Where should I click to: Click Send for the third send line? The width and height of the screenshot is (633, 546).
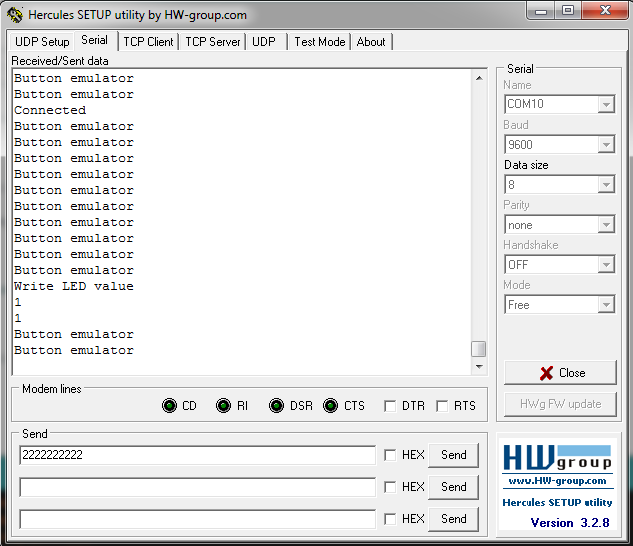coord(453,519)
